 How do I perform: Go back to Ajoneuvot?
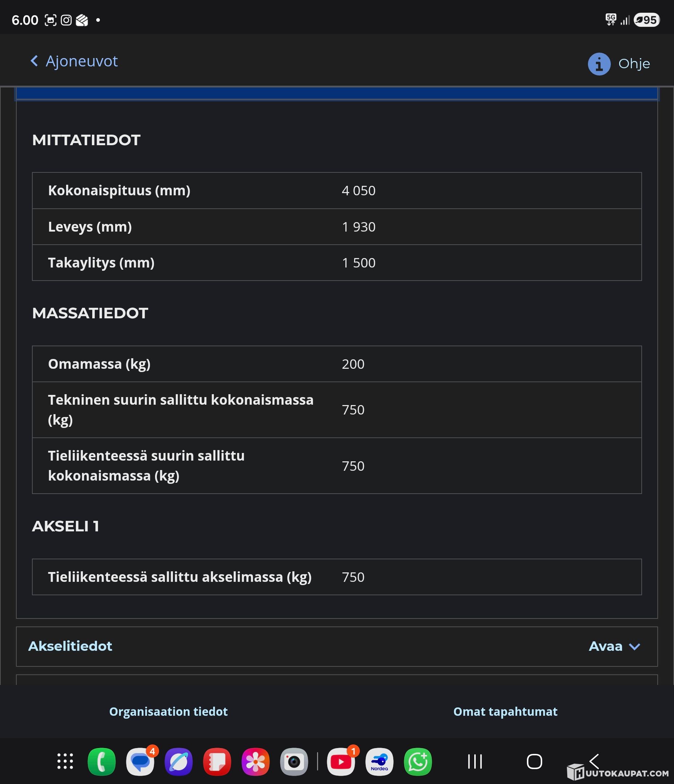coord(74,61)
